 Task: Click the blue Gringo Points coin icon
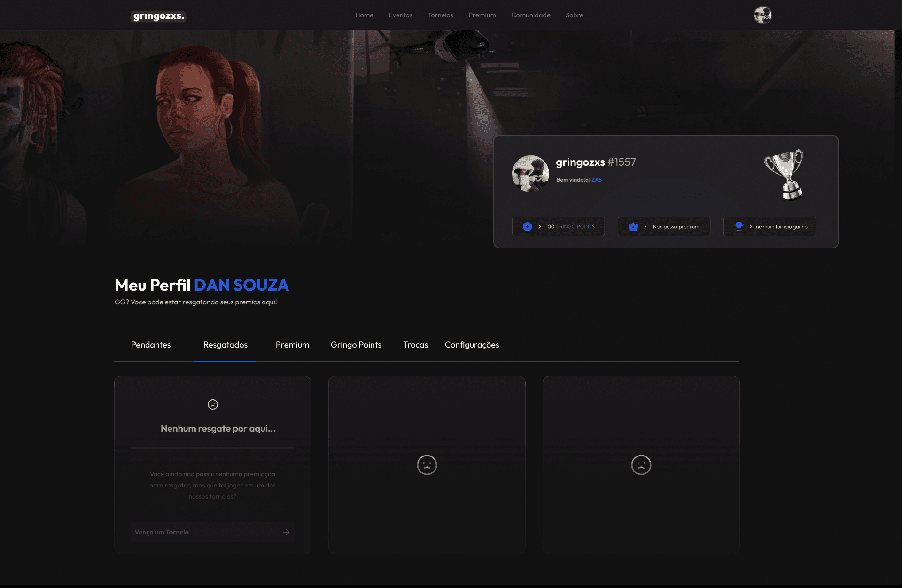point(527,227)
